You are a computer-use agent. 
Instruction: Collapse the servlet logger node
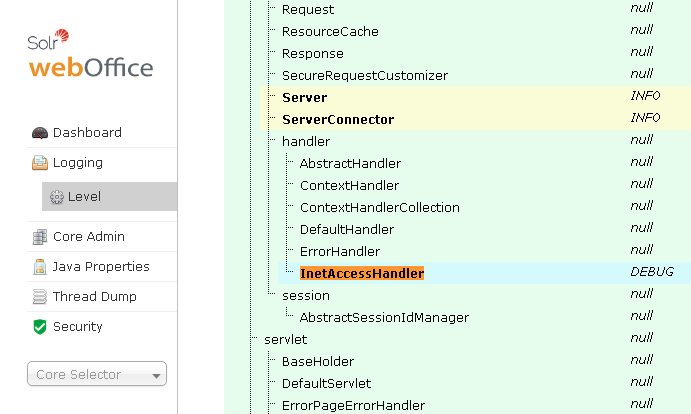coord(285,340)
